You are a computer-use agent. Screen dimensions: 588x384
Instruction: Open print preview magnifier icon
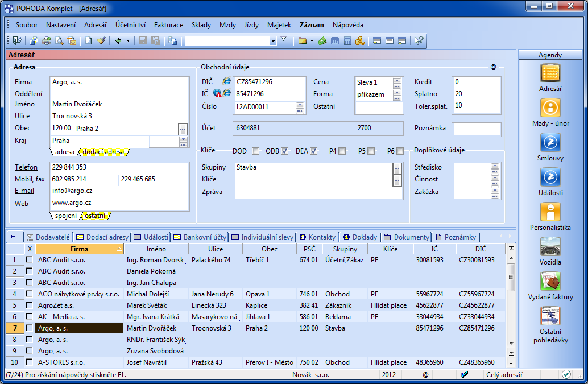[59, 40]
